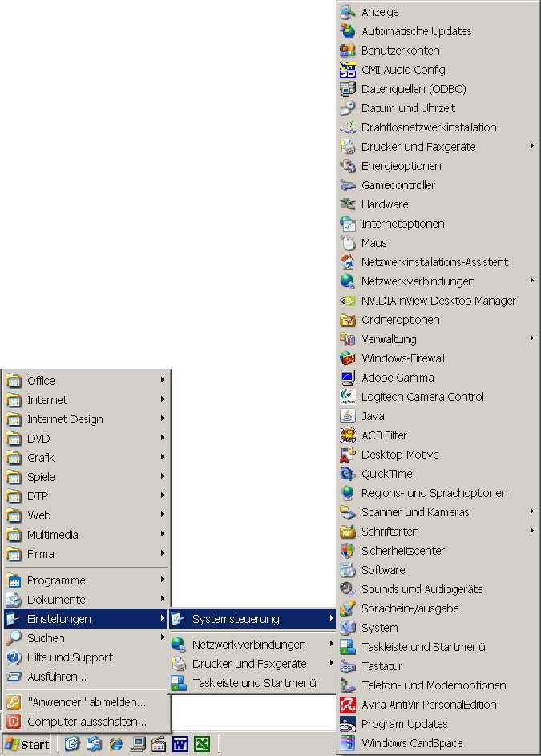Image resolution: width=541 pixels, height=756 pixels.
Task: Open the Grafik folder entry
Action: click(86, 458)
